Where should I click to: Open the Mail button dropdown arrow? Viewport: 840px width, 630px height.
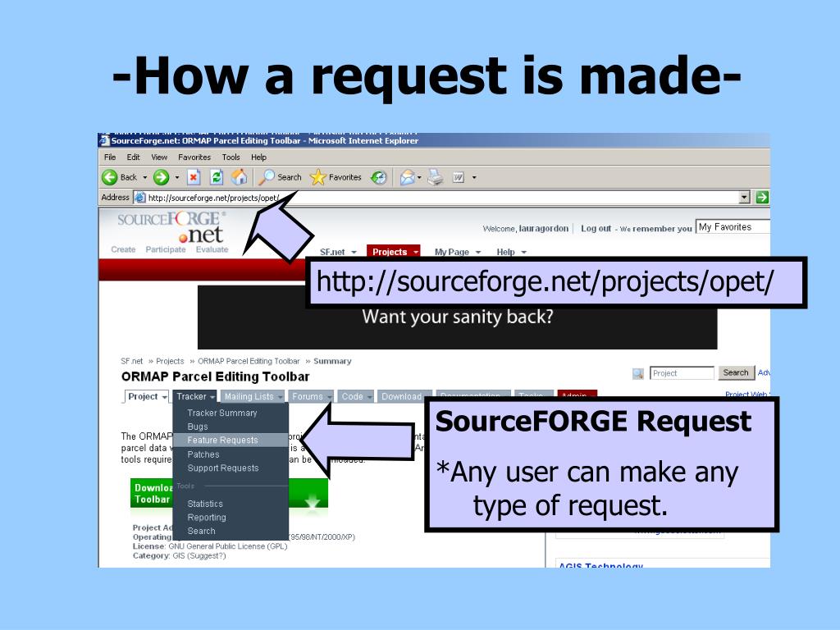pos(419,177)
